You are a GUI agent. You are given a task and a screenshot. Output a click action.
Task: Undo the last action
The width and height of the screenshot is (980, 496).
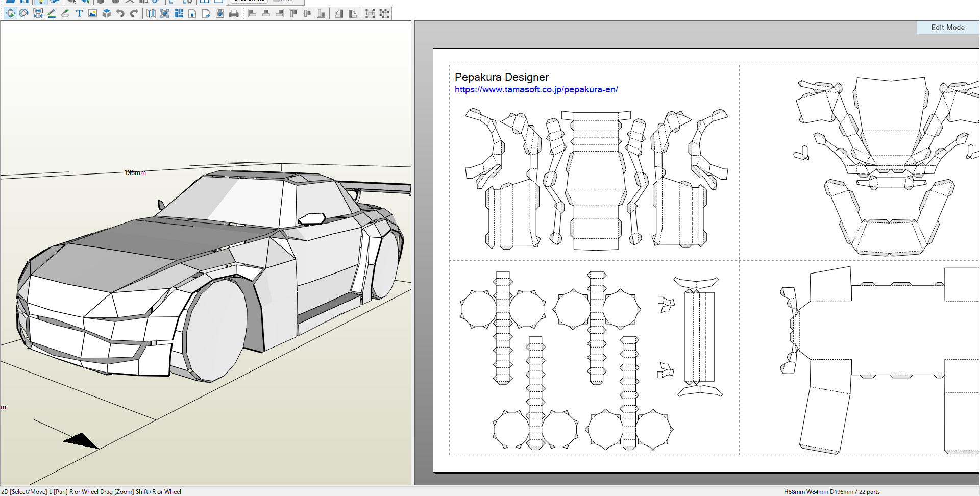(120, 14)
